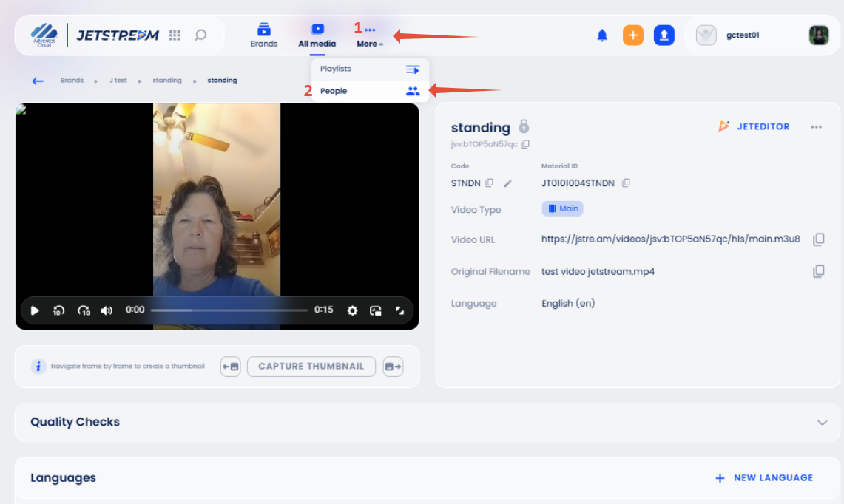844x504 pixels.
Task: Copy the jsv:bTOP5aN57qc ID
Action: (x=525, y=144)
